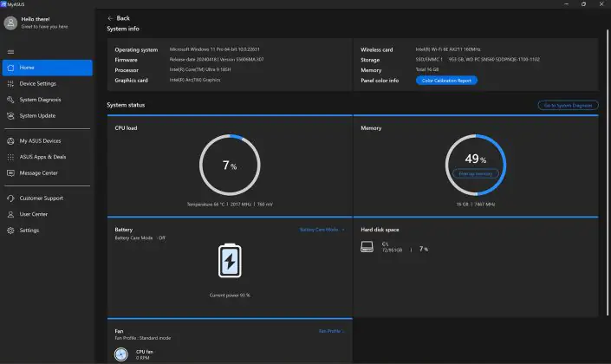Screen dimensions: 611x364
Task: Click the battery charging icon
Action: [230, 260]
